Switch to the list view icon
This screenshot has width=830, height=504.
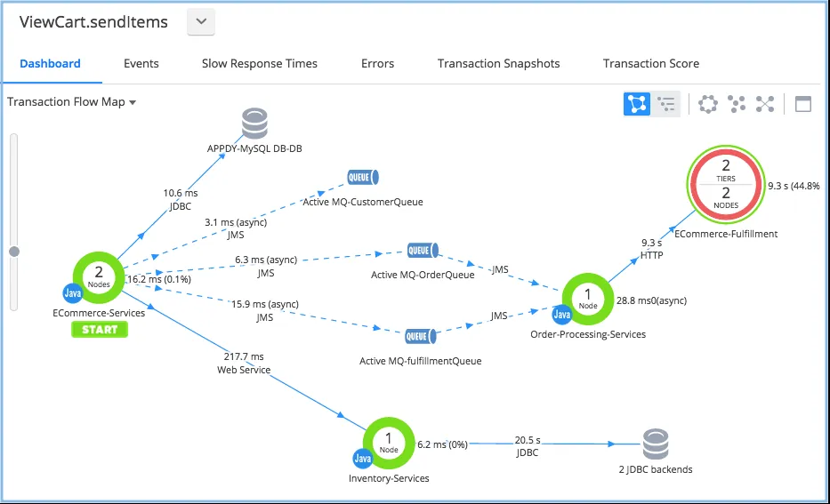[x=666, y=104]
